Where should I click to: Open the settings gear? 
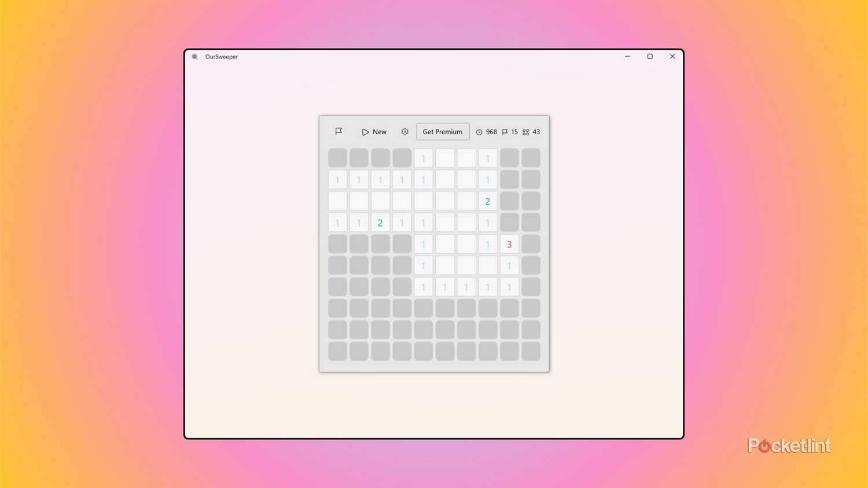[x=404, y=131]
